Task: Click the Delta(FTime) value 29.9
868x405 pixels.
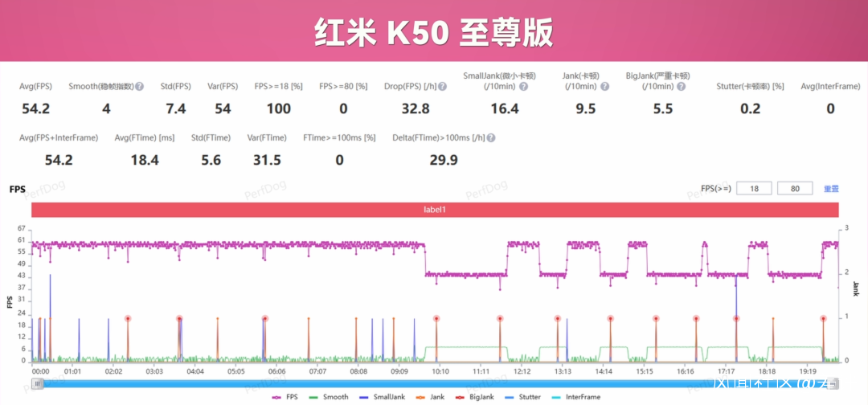Action: 444,161
